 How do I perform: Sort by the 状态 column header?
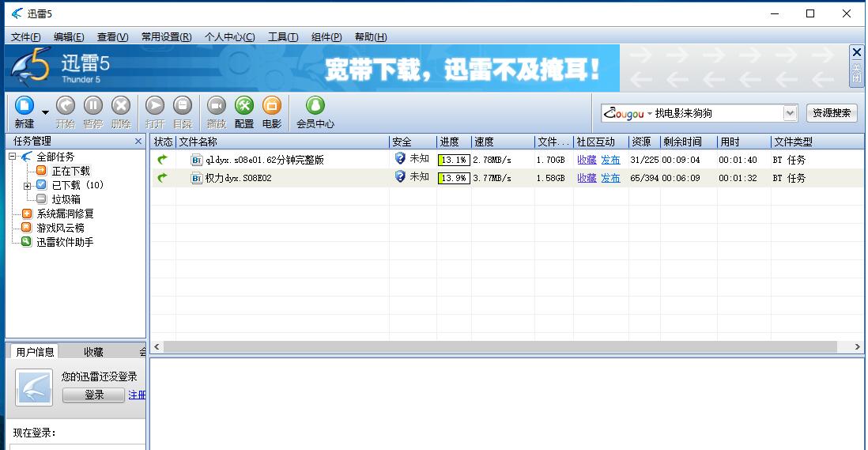tap(164, 142)
